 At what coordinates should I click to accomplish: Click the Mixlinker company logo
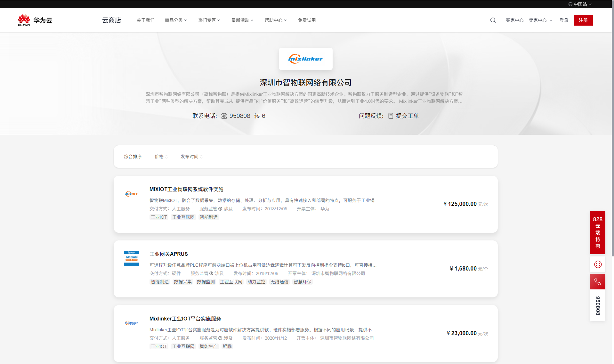click(x=306, y=59)
